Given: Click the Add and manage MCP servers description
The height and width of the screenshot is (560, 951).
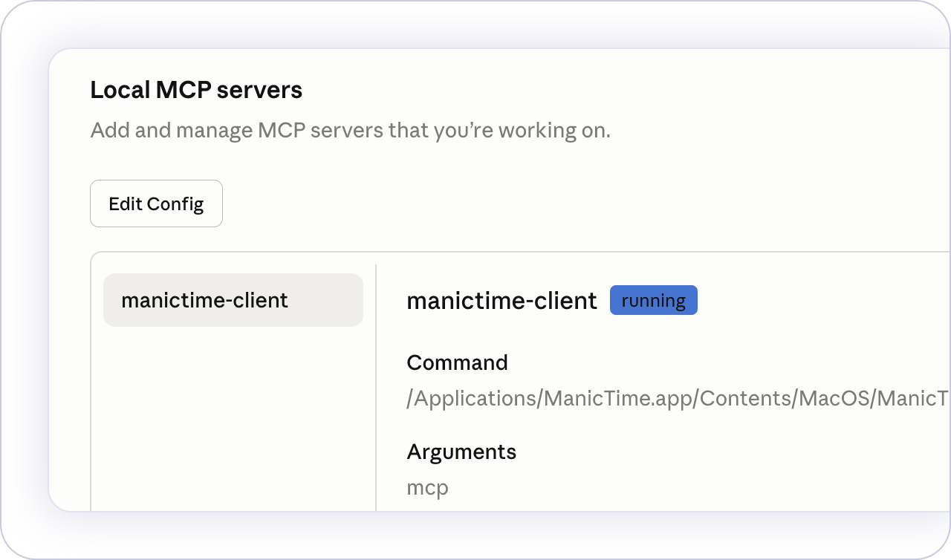Looking at the screenshot, I should (350, 131).
